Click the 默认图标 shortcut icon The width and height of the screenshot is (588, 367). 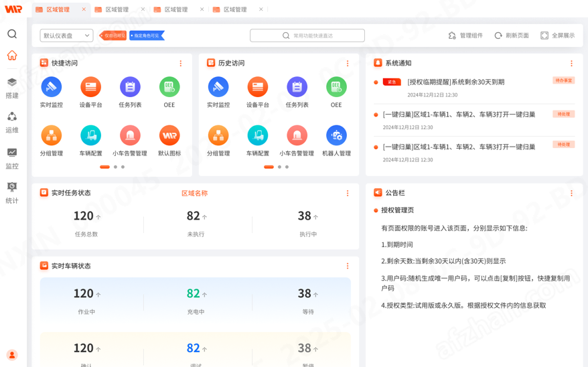[169, 136]
